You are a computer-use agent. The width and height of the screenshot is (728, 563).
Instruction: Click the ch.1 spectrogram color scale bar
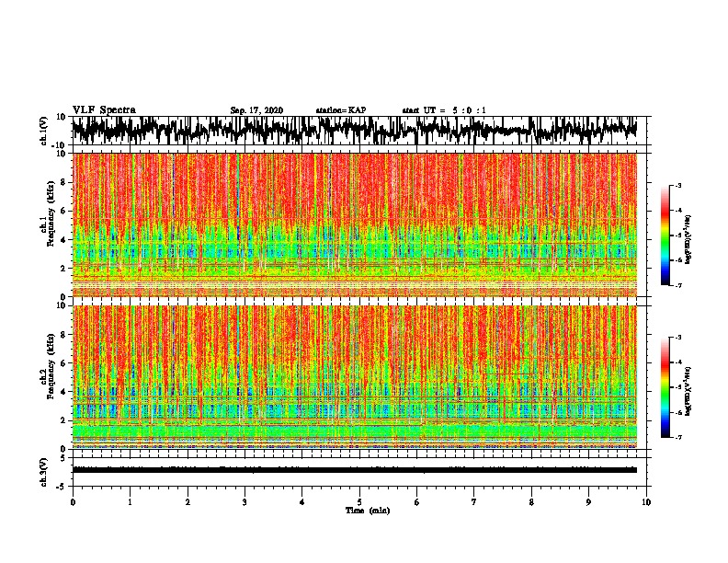(665, 236)
